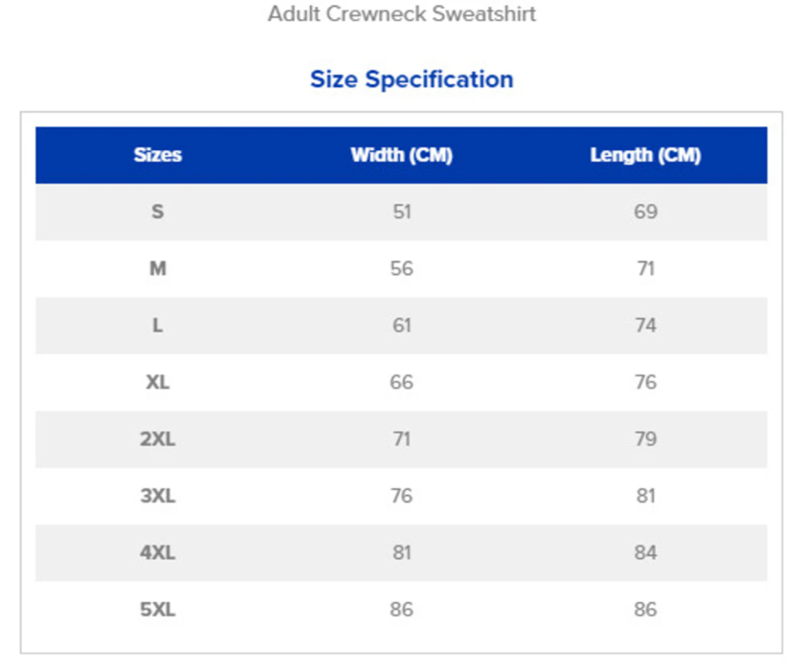Click the M size row label
This screenshot has width=803, height=672.
coord(158,268)
